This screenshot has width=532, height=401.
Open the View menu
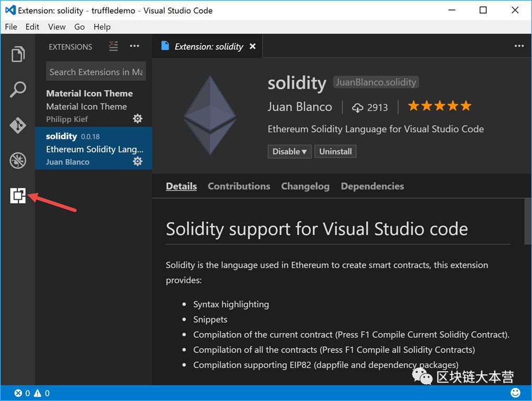57,27
